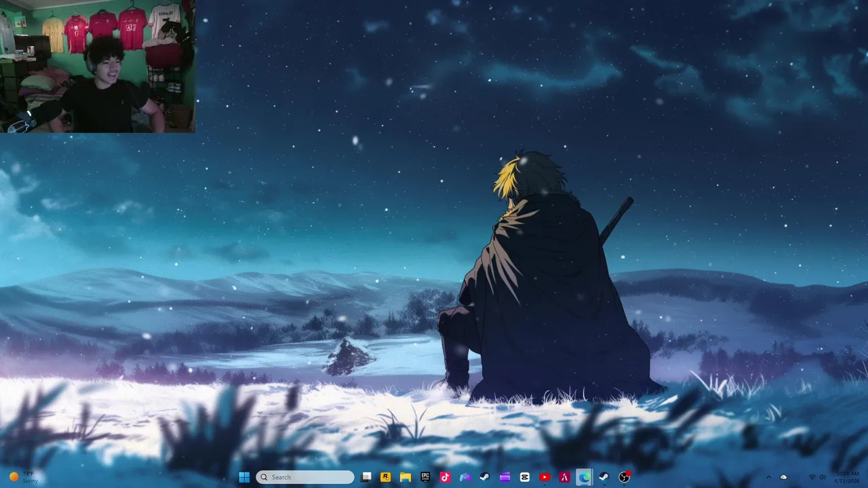The height and width of the screenshot is (488, 868).
Task: Open the OneDrive cloud tray icon
Action: click(784, 477)
